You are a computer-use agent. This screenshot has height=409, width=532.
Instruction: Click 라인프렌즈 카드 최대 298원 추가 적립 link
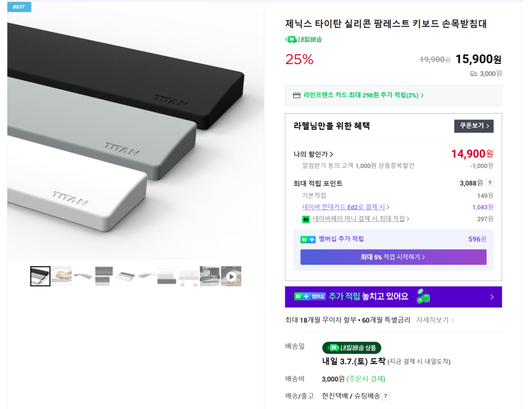[363, 96]
